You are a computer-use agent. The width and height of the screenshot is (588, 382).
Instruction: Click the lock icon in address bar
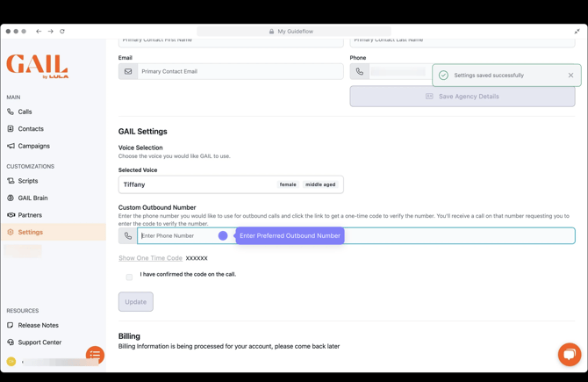271,32
